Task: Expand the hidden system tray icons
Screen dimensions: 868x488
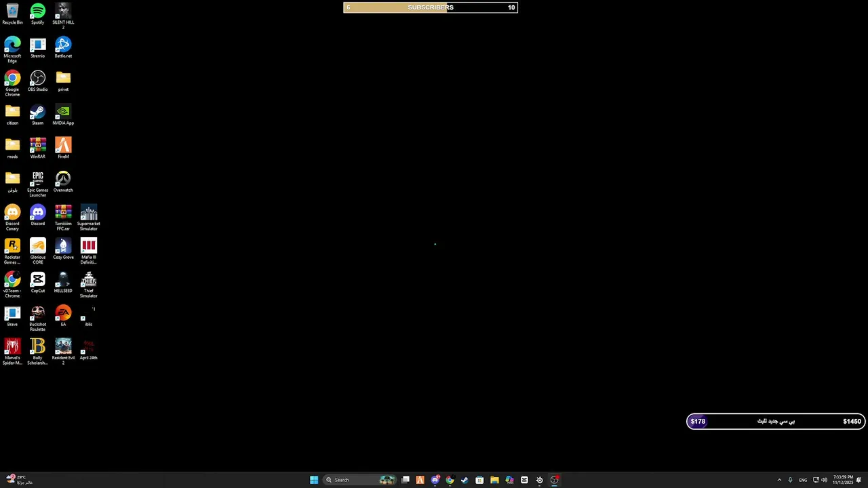Action: point(779,480)
